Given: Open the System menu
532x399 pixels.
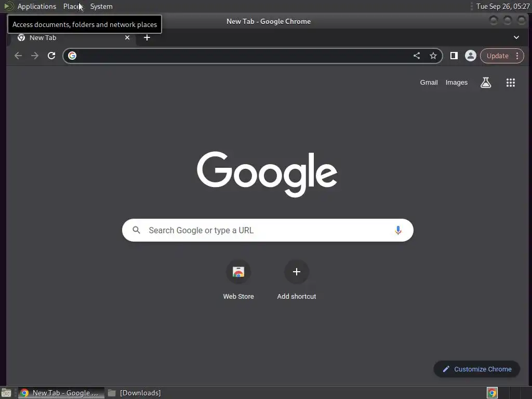Looking at the screenshot, I should point(101,6).
